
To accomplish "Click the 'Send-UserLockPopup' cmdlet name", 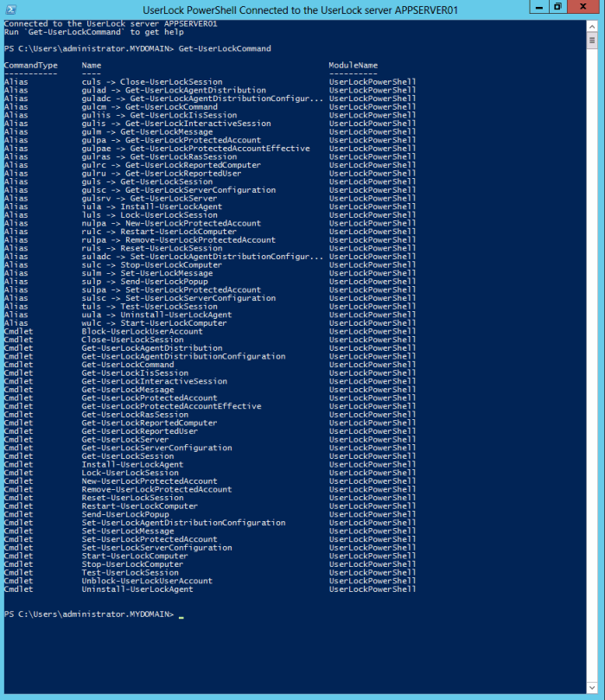I will coord(125,515).
